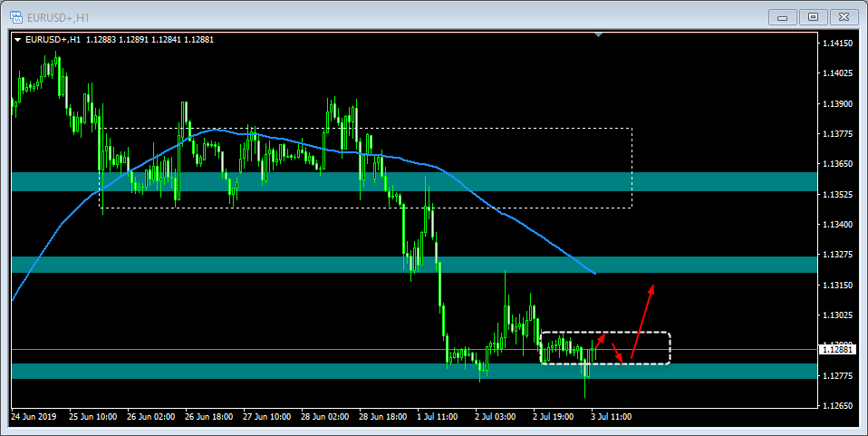Image resolution: width=868 pixels, height=436 pixels.
Task: Minimize the EURUSD+,H1 chart window
Action: [782, 16]
